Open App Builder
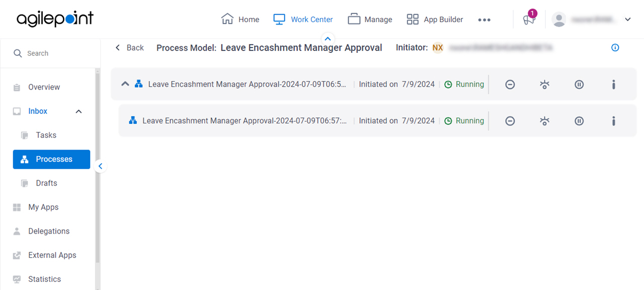This screenshot has height=290, width=644. click(x=435, y=19)
